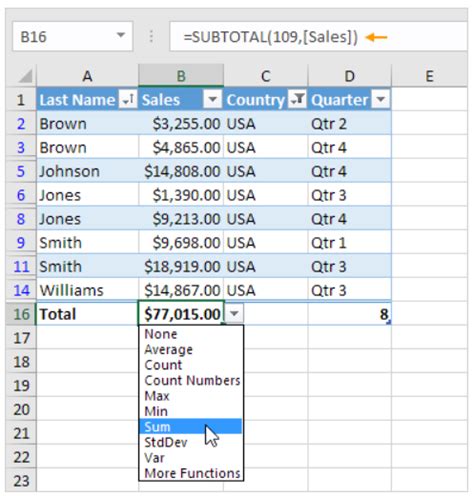Click the Name Box showing B16
474x496 pixels.
coord(73,36)
